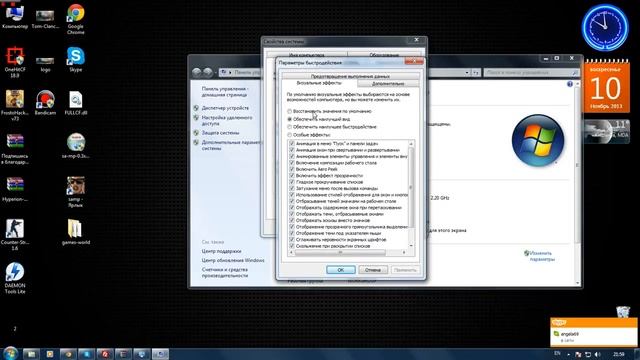Click the EN language indicator in the tray
Screen dimensions: 640x360
558,354
